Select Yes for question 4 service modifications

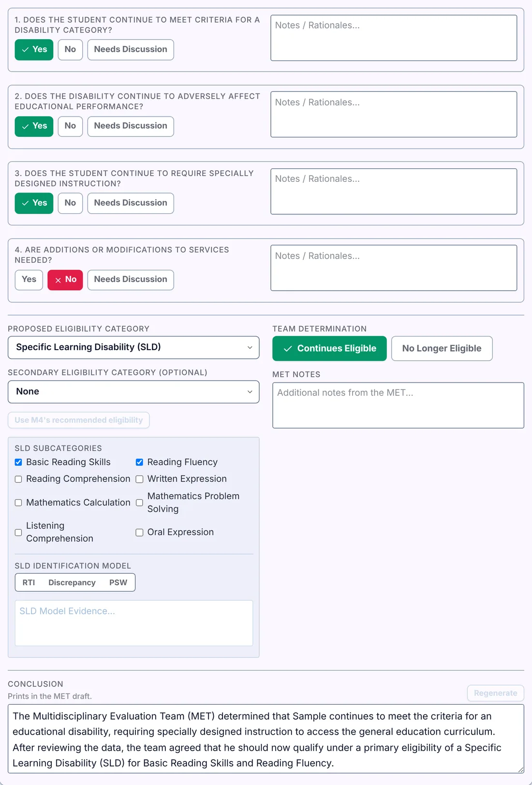click(29, 280)
